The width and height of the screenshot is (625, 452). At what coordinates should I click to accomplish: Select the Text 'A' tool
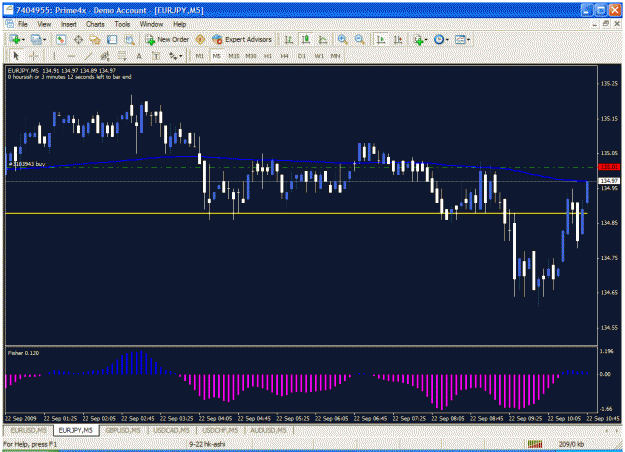click(x=139, y=56)
